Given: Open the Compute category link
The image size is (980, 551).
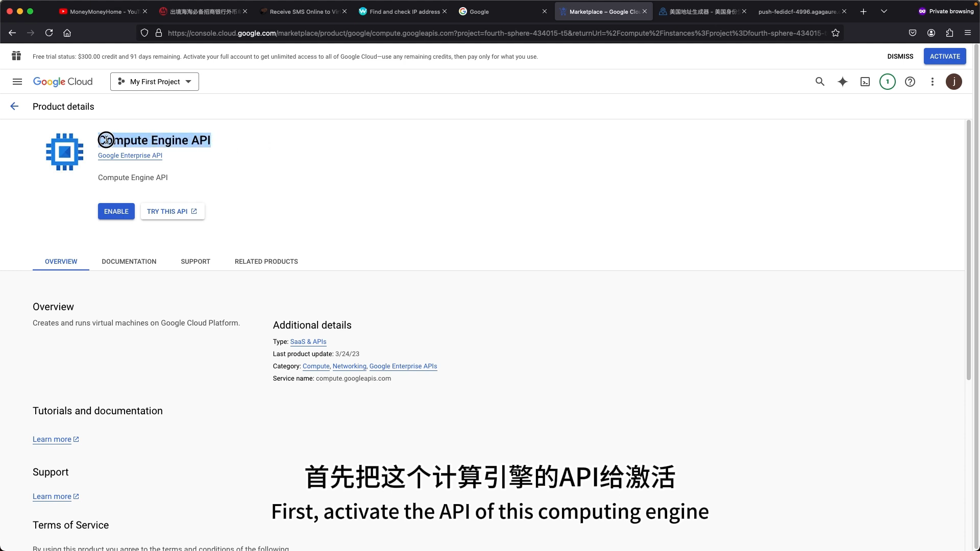Looking at the screenshot, I should click(x=316, y=366).
